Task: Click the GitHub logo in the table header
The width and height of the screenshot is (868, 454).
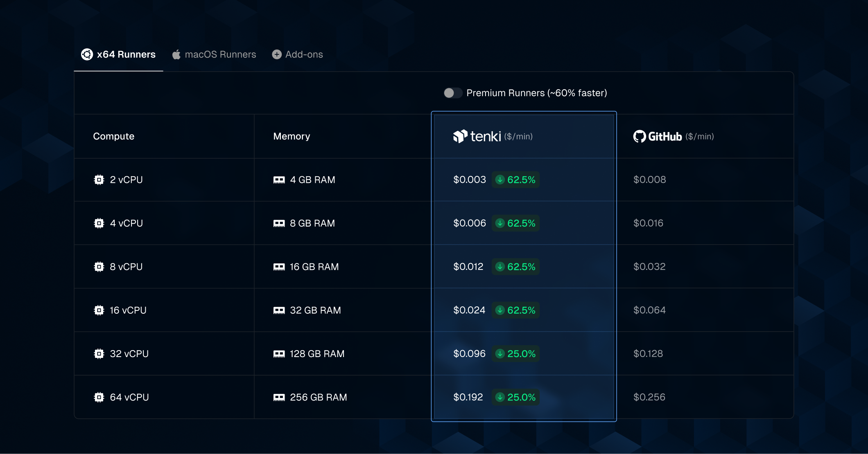Action: [x=658, y=136]
